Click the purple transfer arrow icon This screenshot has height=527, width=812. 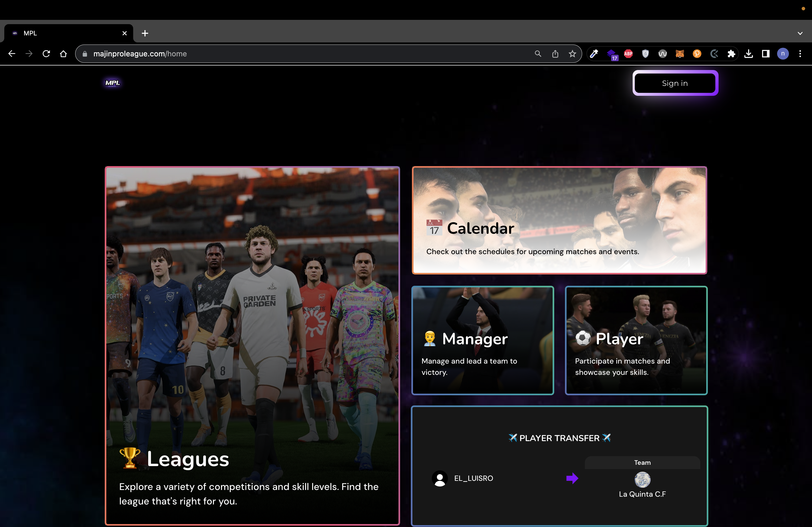pos(572,478)
